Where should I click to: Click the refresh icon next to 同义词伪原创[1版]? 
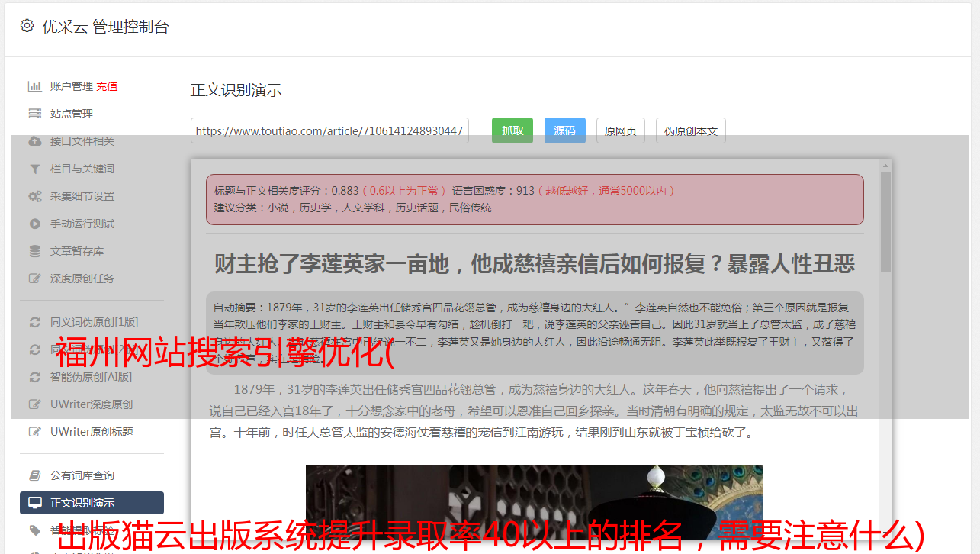pos(34,322)
